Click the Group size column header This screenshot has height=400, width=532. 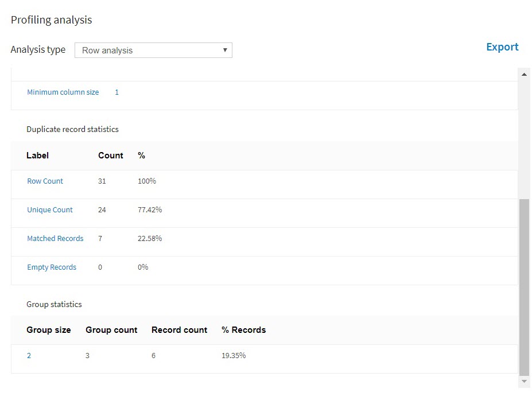tap(49, 330)
